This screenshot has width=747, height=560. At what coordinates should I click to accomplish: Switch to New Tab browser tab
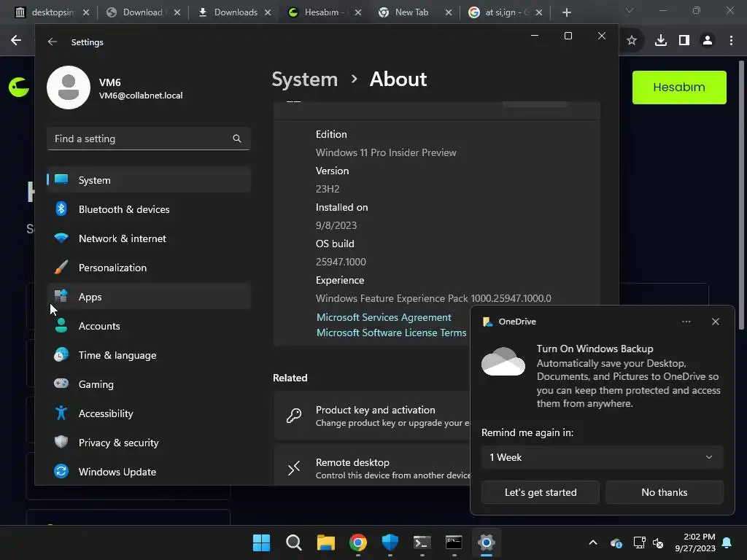(411, 12)
